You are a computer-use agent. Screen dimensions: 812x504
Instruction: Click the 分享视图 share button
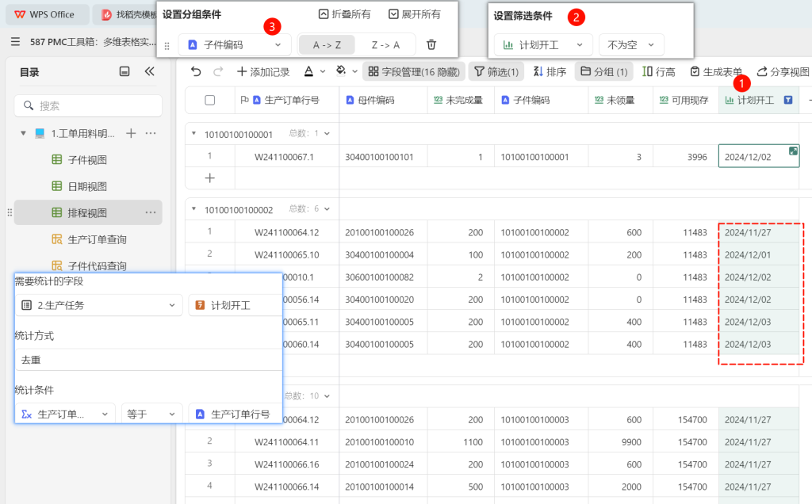(x=783, y=72)
